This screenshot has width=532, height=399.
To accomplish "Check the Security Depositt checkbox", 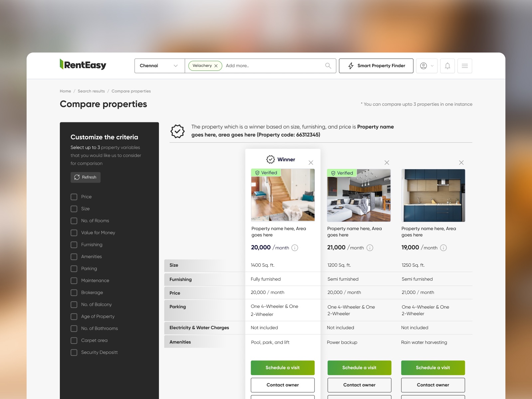I will pyautogui.click(x=74, y=352).
